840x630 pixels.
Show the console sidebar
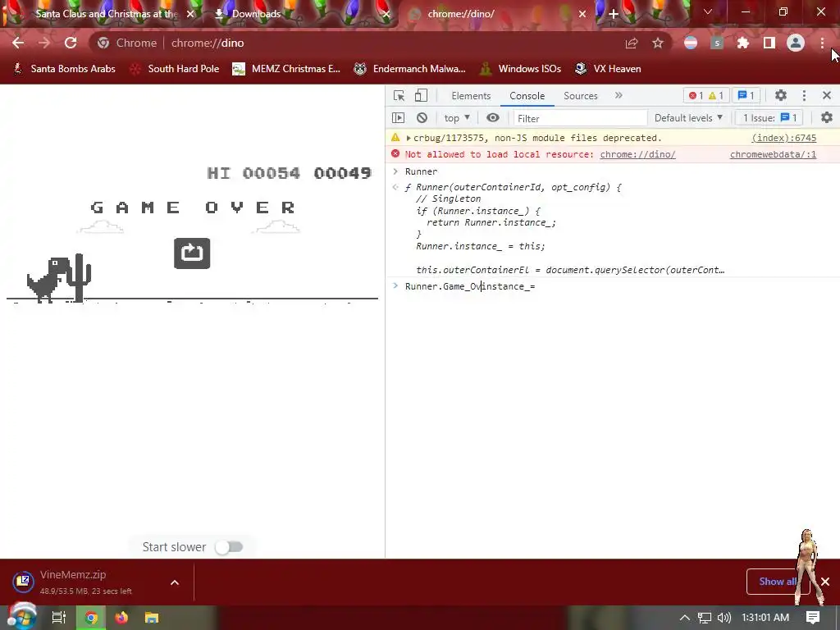click(x=398, y=118)
